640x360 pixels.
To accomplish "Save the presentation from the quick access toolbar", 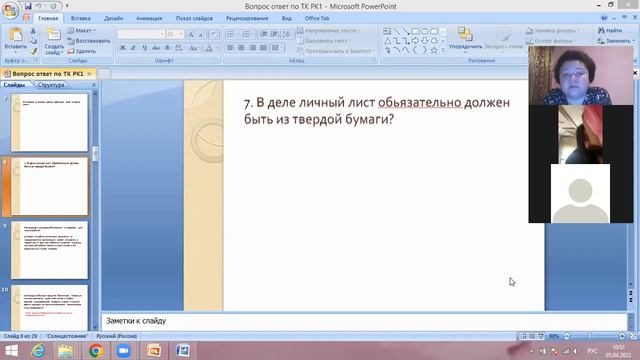I will click(27, 6).
